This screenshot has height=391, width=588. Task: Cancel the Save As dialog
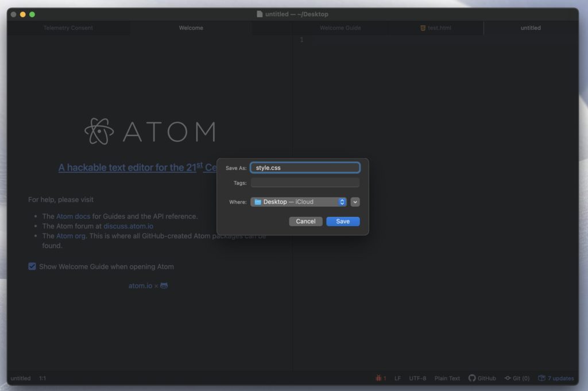(305, 221)
